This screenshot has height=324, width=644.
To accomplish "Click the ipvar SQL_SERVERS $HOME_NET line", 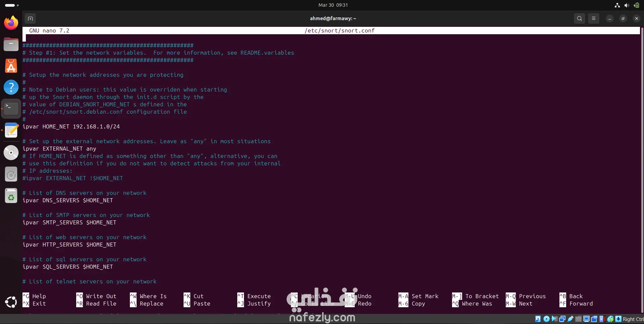I will pos(68,267).
